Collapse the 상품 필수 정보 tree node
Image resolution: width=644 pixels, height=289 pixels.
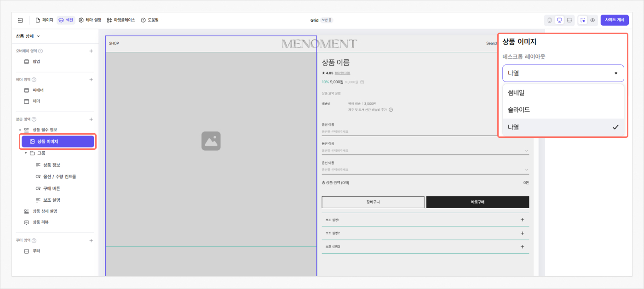point(20,130)
